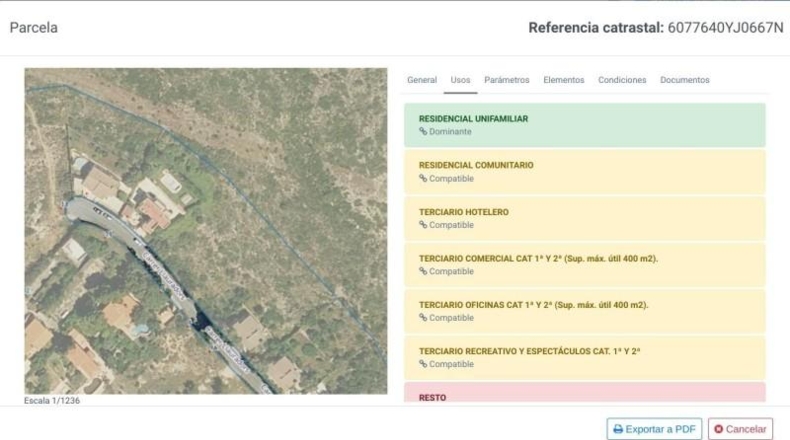Click the red X icon in Cancelar
Viewport: 790px width, 440px height.
tap(718, 429)
